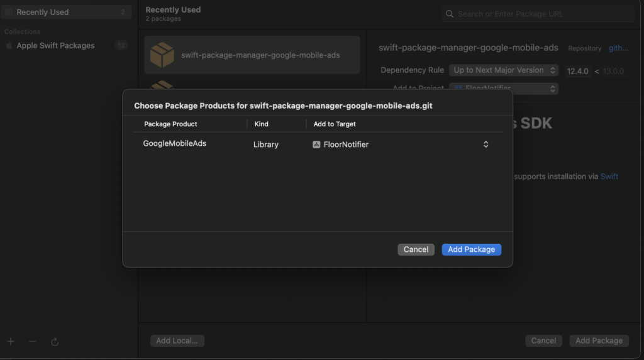Click the Recently Used icon in the sidebar
The width and height of the screenshot is (644, 360).
tap(9, 13)
